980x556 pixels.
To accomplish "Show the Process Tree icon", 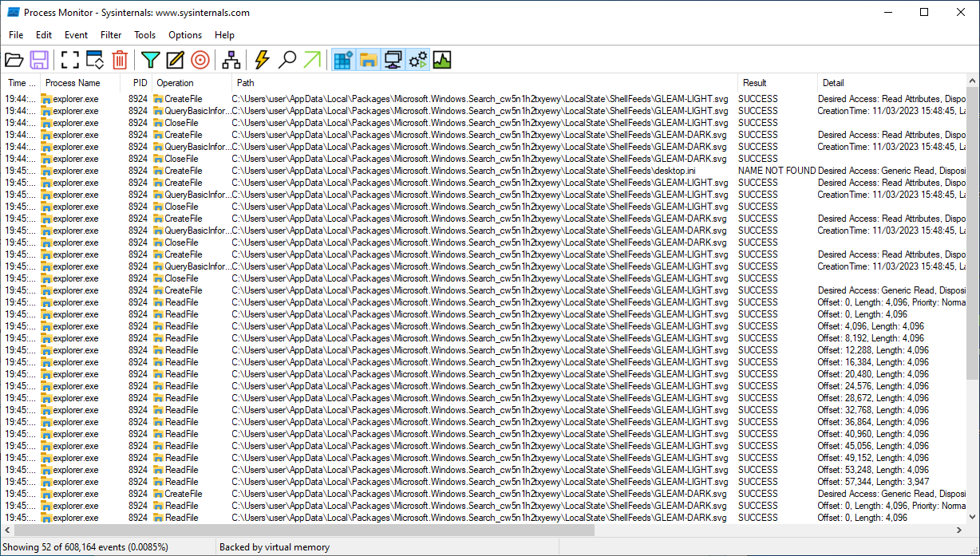I will tap(231, 60).
